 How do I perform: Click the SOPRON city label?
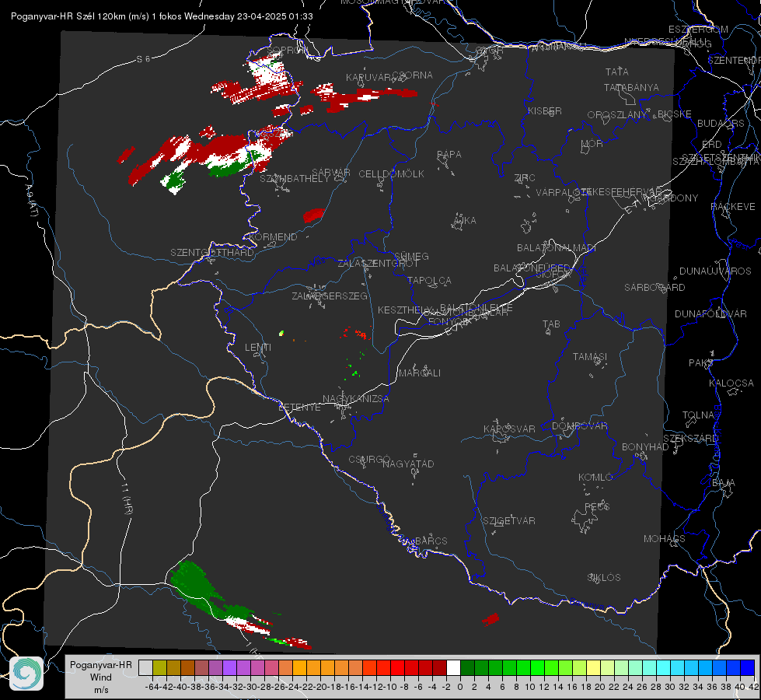287,50
